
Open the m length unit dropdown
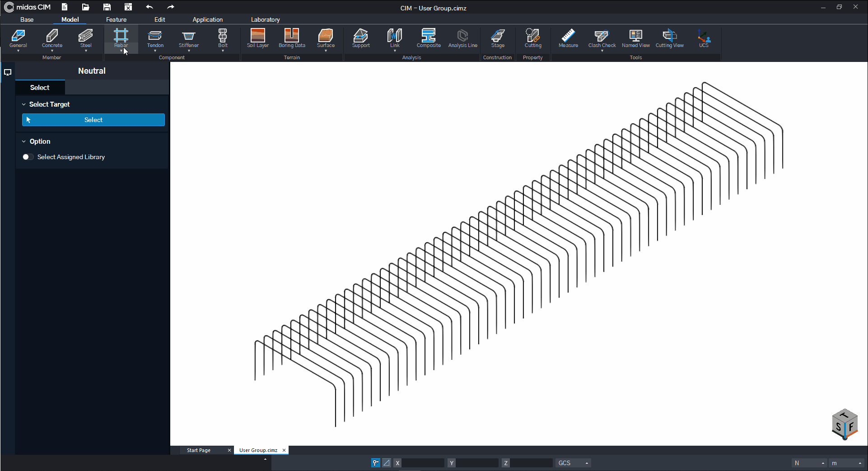click(x=847, y=463)
